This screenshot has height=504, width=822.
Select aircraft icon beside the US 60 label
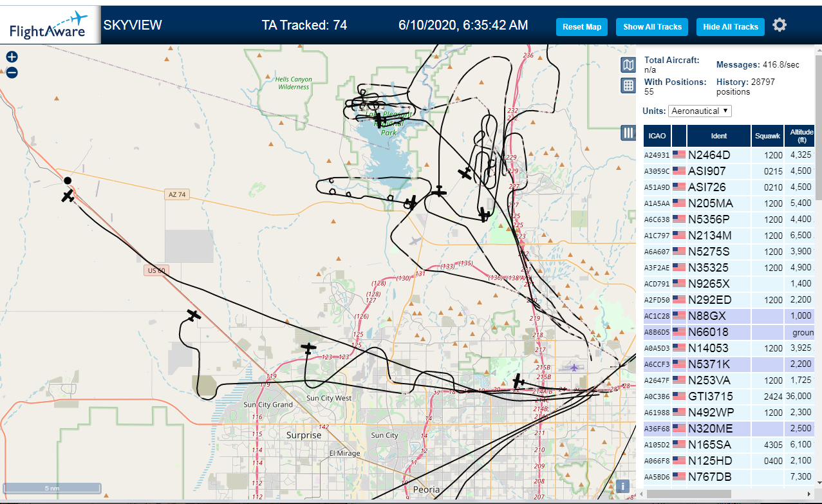coord(193,315)
